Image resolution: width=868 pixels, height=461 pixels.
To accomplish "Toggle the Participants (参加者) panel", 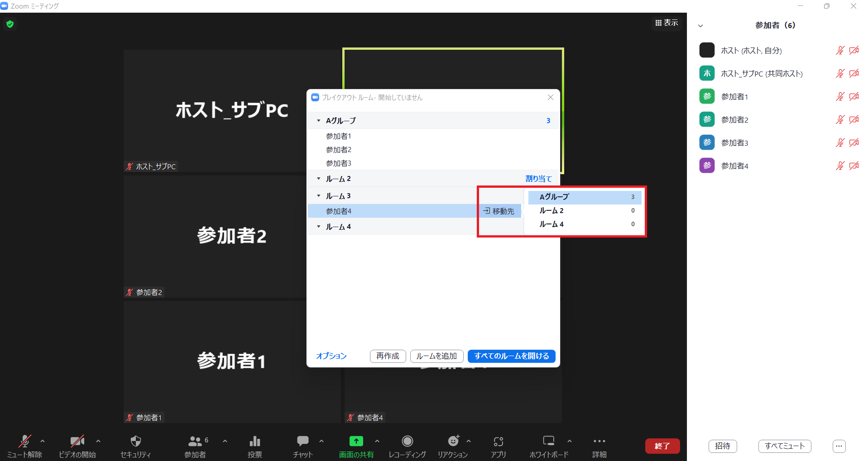I will [x=195, y=442].
